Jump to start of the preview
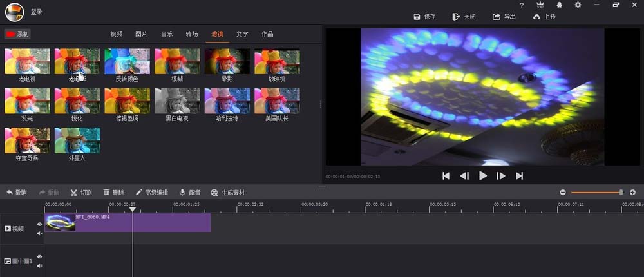This screenshot has height=277, width=644. pyautogui.click(x=446, y=176)
